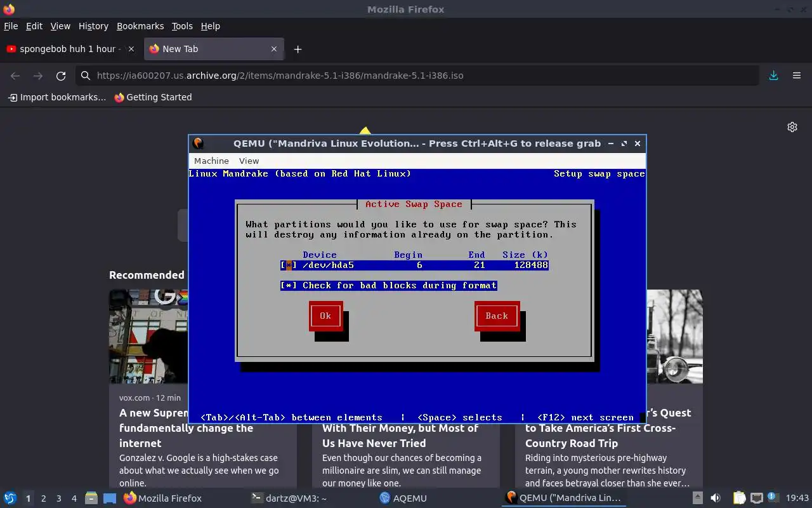The image size is (812, 508).
Task: Open the Us Have Never Tried article
Action: [400, 436]
